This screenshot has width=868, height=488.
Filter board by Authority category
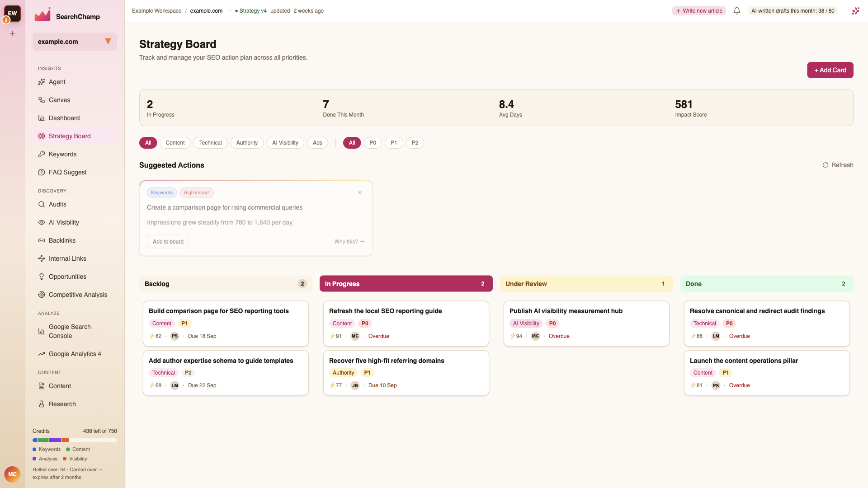[x=247, y=143]
